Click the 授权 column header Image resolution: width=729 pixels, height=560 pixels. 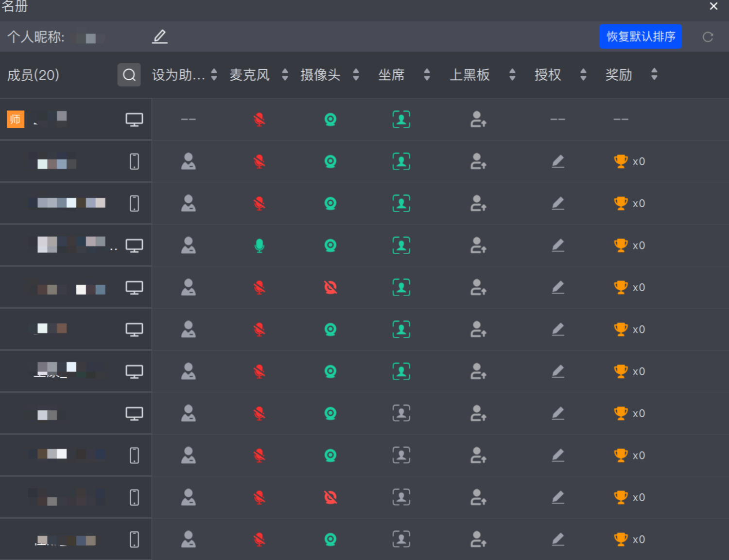(x=548, y=75)
